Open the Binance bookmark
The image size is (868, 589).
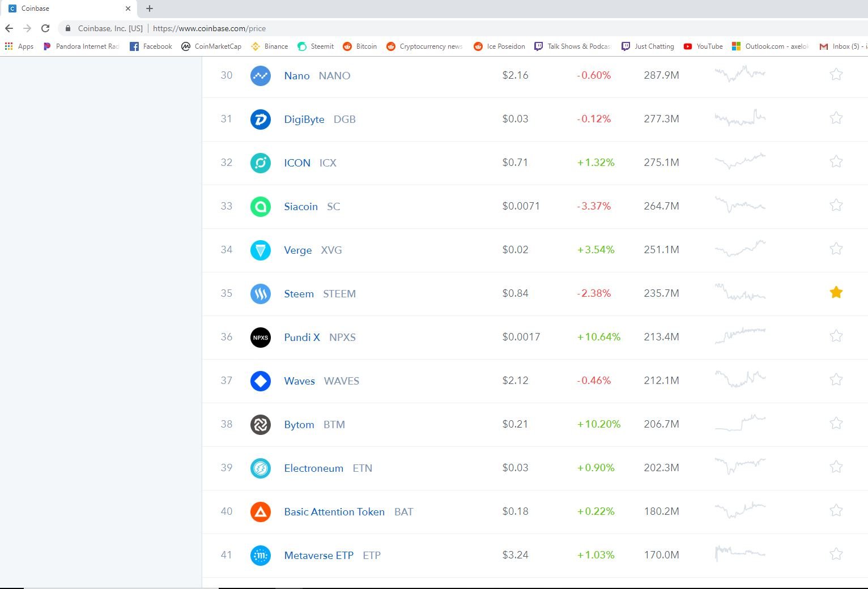[270, 46]
